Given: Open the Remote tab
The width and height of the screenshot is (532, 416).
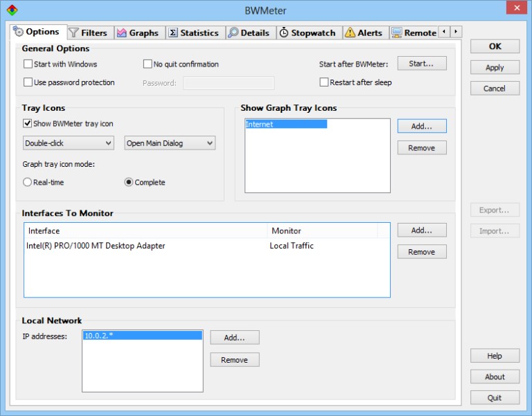Looking at the screenshot, I should 414,33.
